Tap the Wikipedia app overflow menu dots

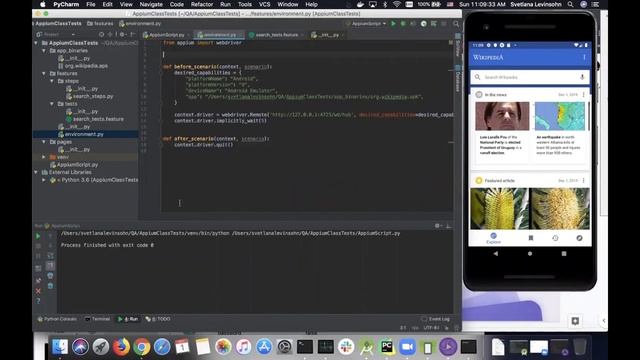coord(584,57)
